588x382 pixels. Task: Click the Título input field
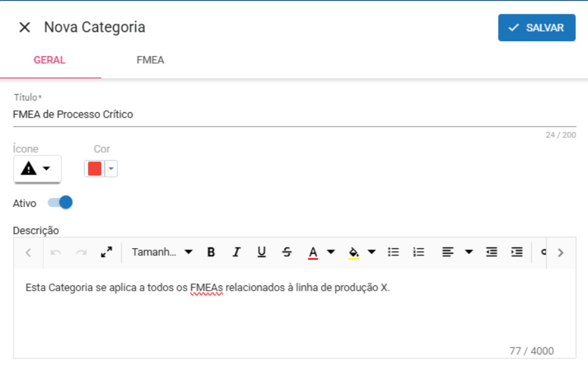point(294,114)
